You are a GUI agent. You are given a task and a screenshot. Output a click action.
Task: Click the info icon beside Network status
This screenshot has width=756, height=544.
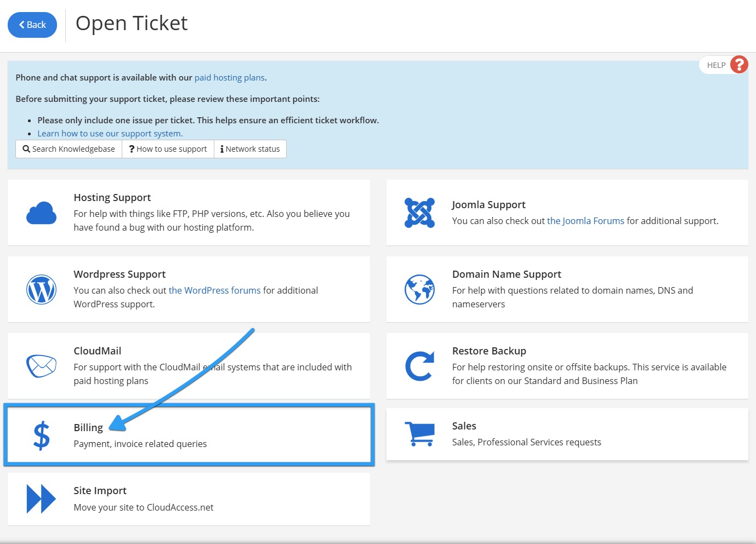221,148
